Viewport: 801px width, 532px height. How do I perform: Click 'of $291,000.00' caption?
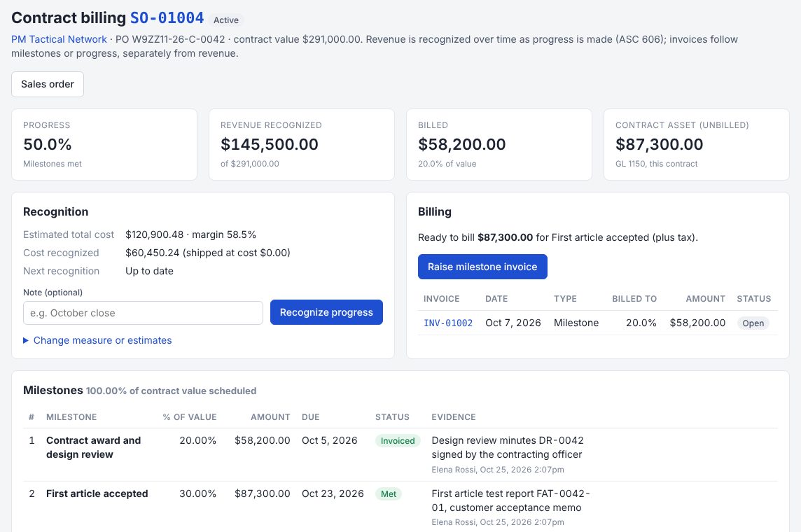[250, 164]
